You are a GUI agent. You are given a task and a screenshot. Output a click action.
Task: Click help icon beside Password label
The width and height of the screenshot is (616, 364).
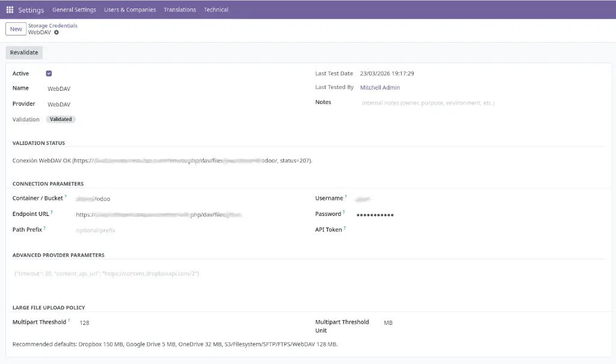344,212
